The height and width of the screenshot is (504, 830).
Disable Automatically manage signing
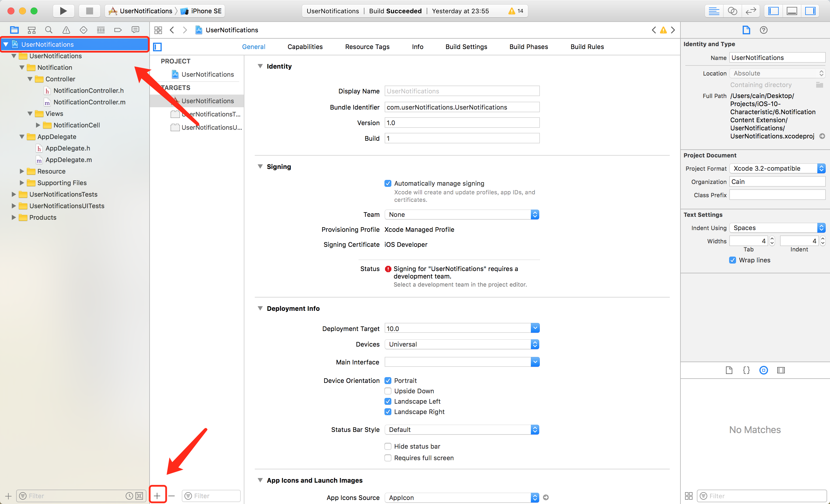388,183
